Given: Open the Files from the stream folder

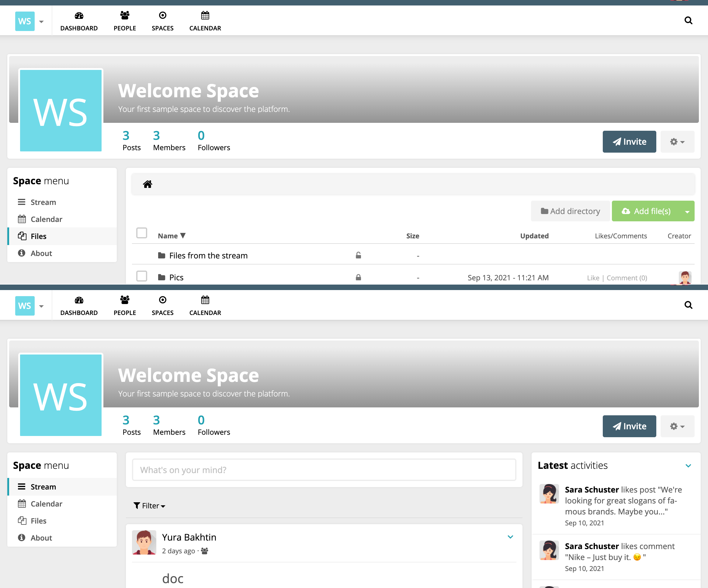Looking at the screenshot, I should [208, 255].
